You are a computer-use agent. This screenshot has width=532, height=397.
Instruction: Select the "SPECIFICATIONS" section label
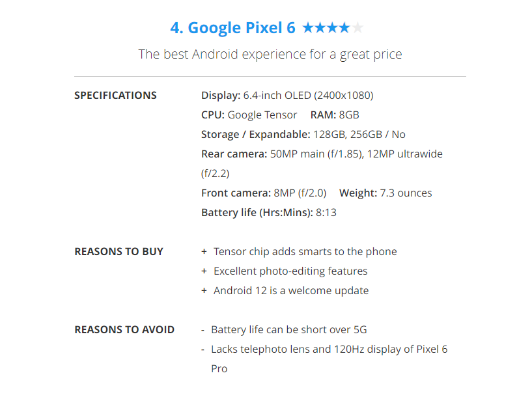click(x=115, y=96)
